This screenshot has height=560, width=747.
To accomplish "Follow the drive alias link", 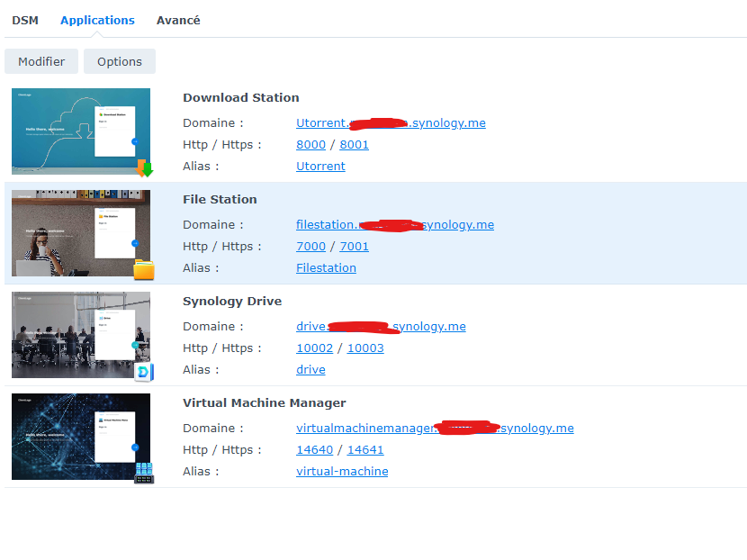I will tap(310, 369).
